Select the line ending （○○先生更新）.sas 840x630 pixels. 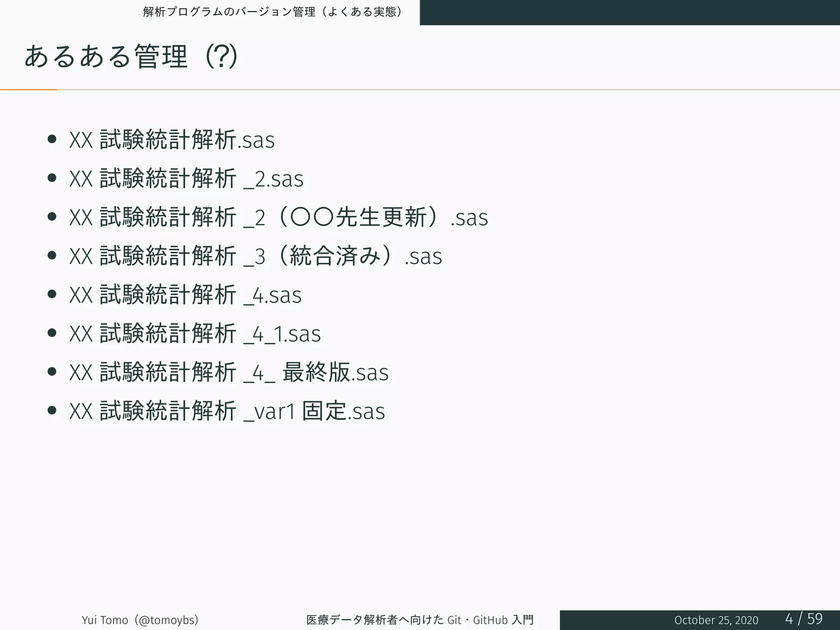278,217
